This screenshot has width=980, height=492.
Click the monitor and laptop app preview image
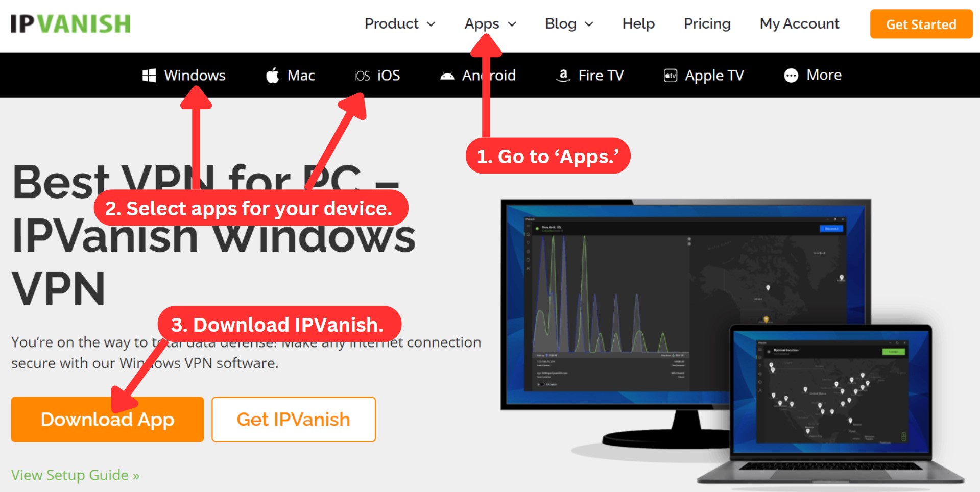point(731,341)
